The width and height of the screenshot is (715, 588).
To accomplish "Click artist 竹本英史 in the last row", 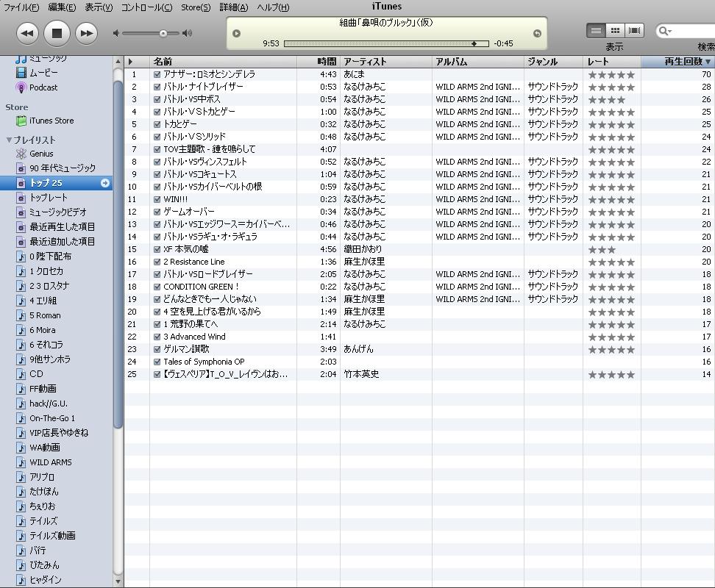I will click(361, 374).
